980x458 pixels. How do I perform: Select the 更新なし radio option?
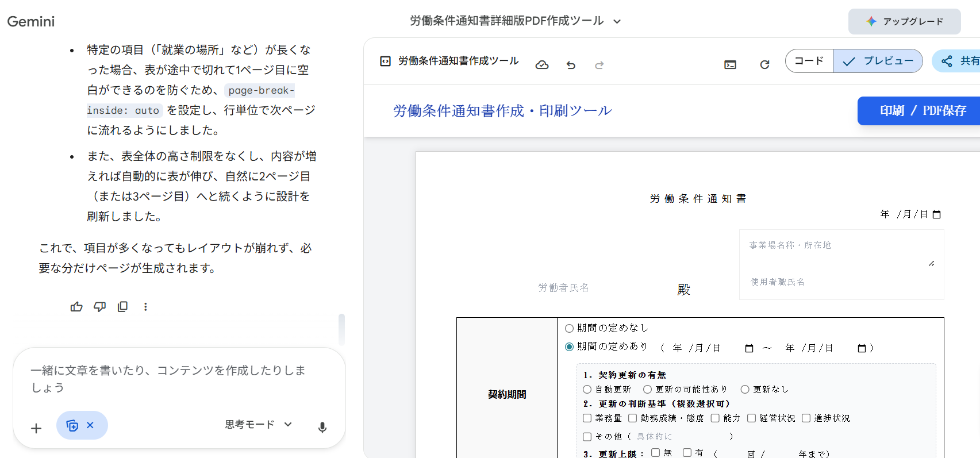[745, 390]
